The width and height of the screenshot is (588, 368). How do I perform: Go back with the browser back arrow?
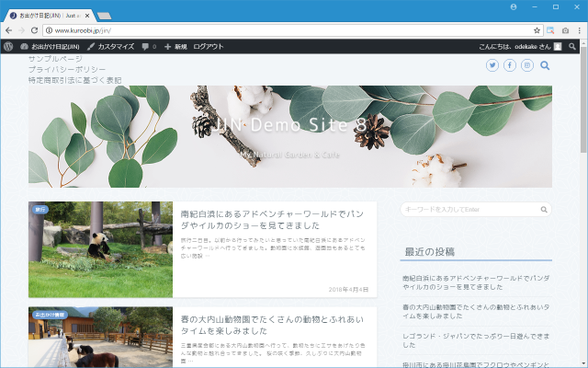point(8,30)
